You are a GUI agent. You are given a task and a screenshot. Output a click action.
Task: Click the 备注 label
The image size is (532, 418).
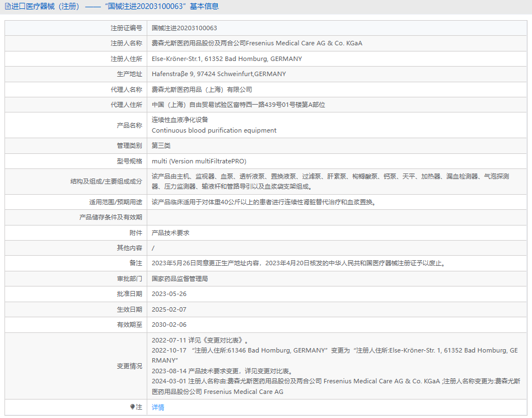pyautogui.click(x=136, y=263)
